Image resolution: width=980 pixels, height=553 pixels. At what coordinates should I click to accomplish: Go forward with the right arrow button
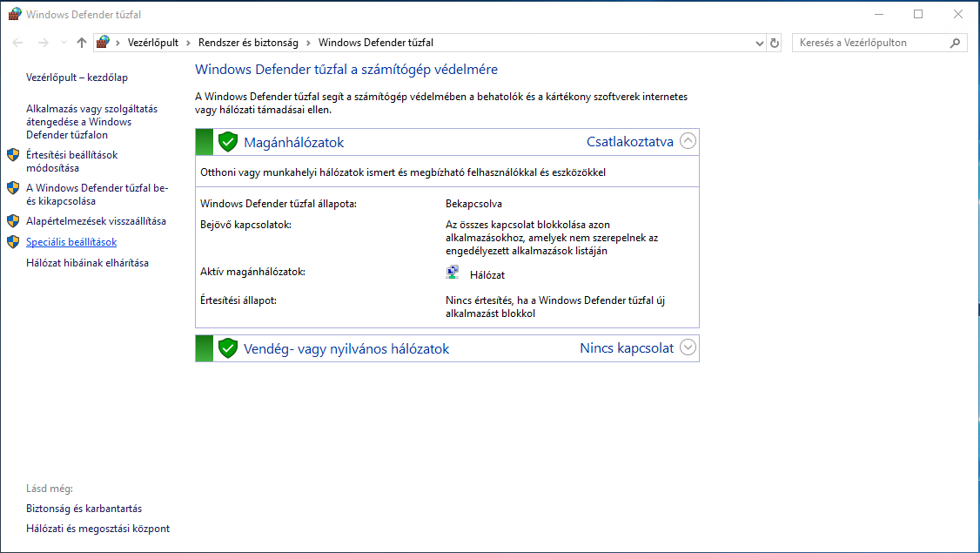coord(44,43)
